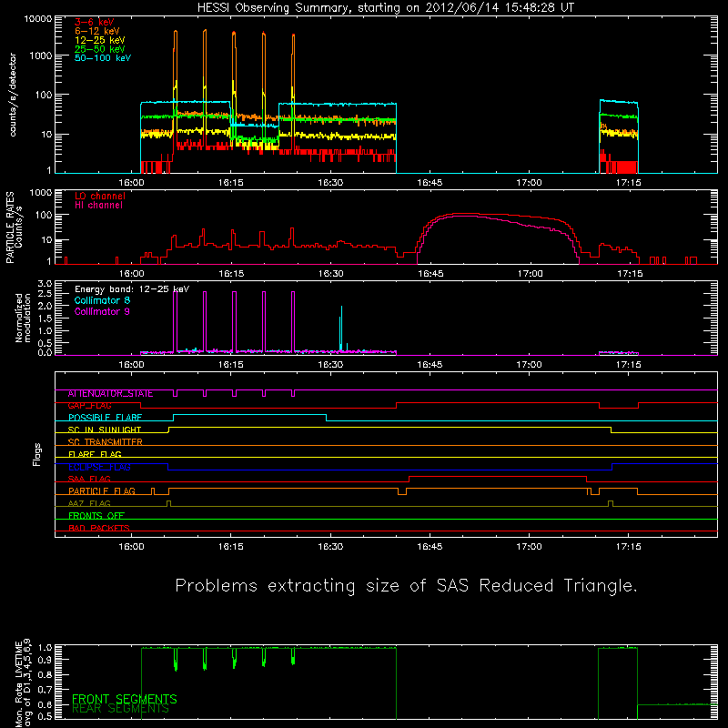Image resolution: width=728 pixels, height=728 pixels.
Task: Click the 10000 label on counts y-axis
Action: tap(38, 18)
